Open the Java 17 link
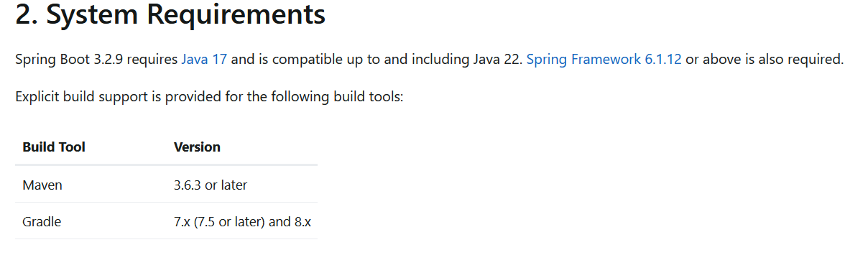 pos(204,59)
